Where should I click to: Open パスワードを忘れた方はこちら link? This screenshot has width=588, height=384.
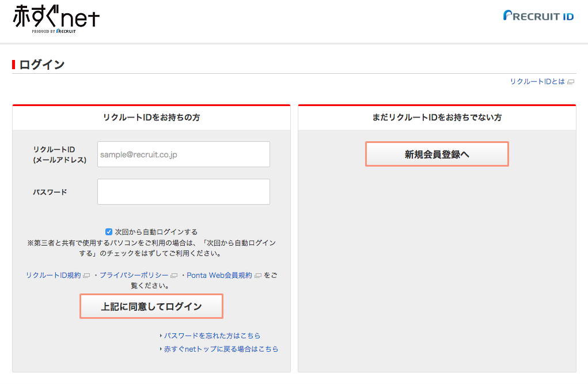(212, 336)
